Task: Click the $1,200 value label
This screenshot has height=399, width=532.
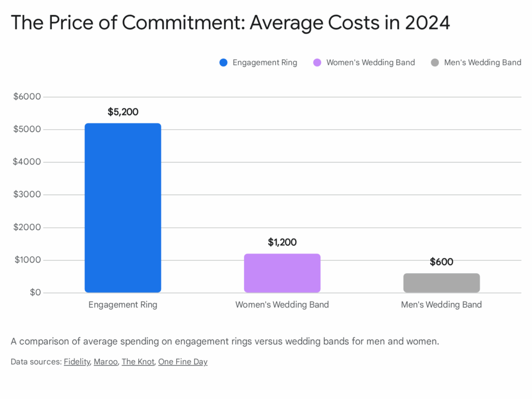Action: [282, 242]
